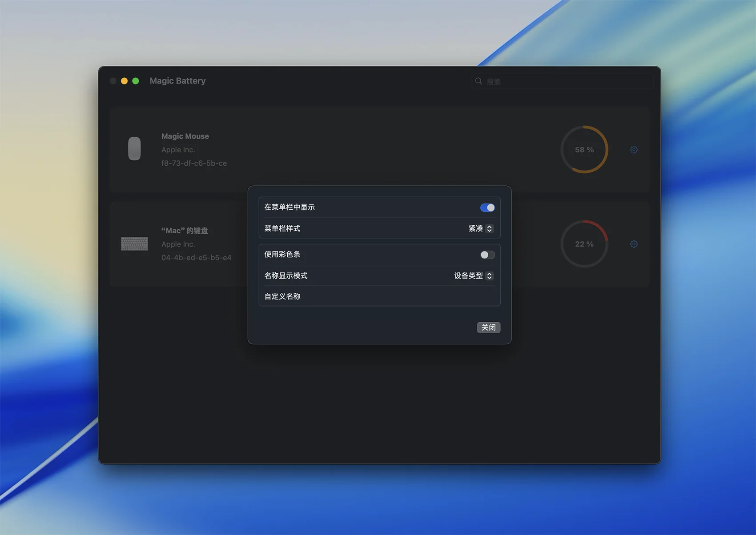Click the green zoom window button

136,81
